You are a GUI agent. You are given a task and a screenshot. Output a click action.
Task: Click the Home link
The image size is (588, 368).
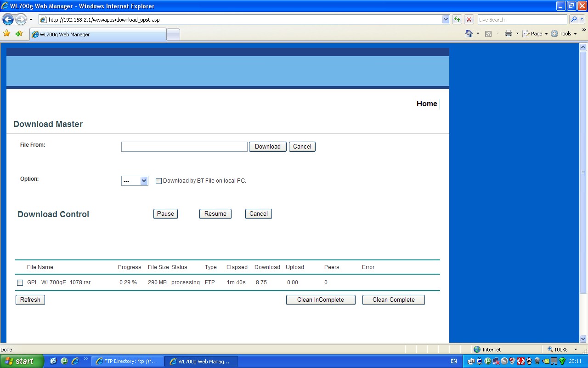coord(426,104)
